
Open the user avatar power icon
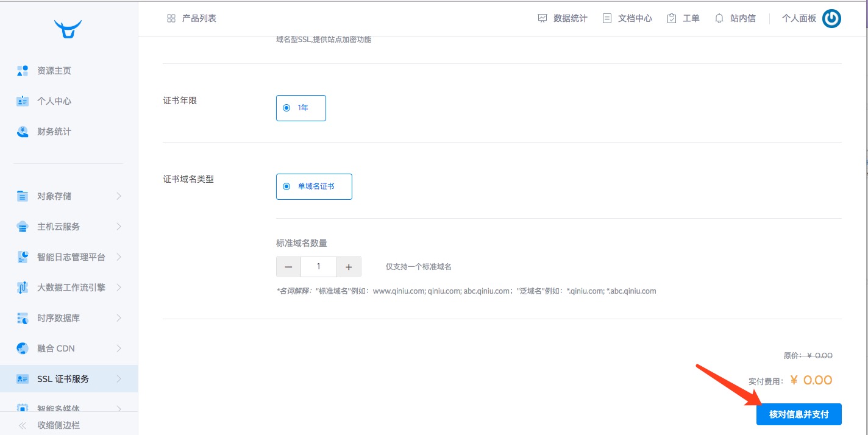[x=831, y=18]
